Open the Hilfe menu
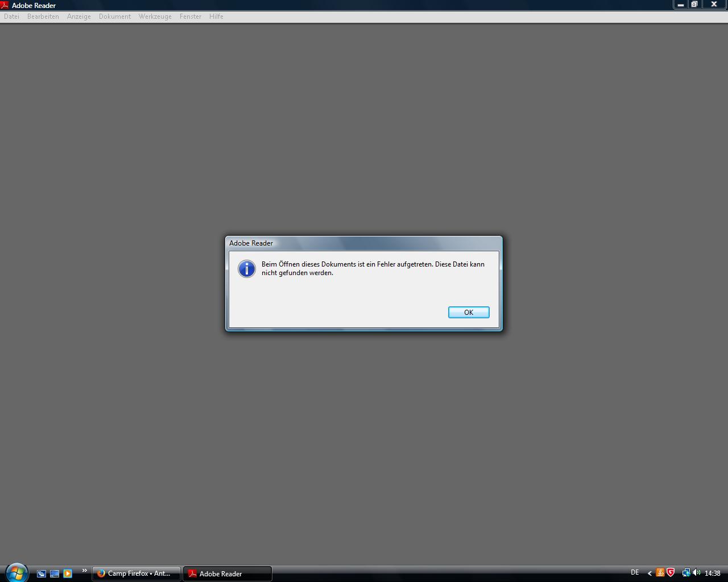Viewport: 728px width, 582px height. coord(216,16)
